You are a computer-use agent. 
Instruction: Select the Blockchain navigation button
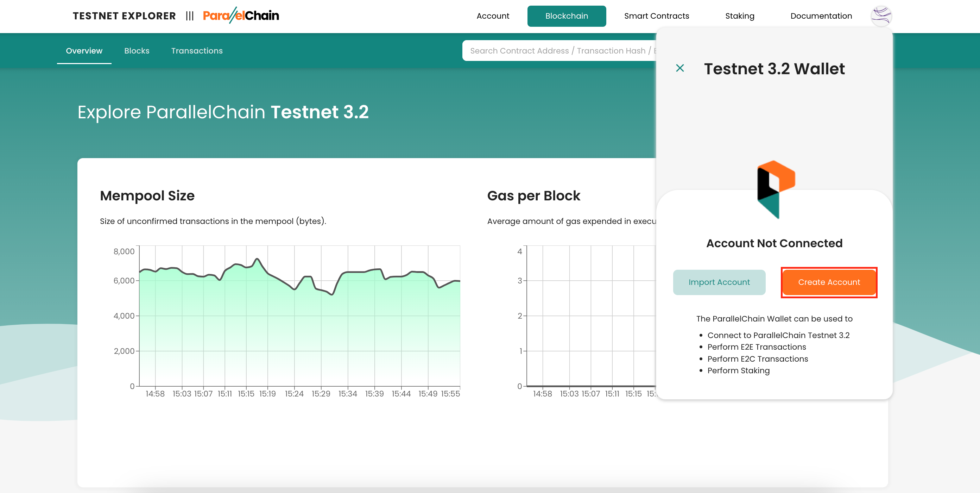(x=567, y=16)
